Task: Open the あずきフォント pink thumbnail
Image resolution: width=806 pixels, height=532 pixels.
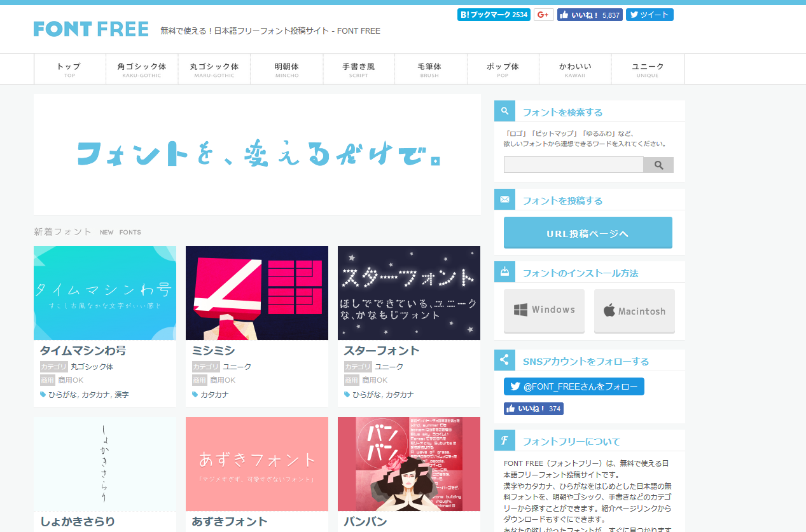Action: pos(256,464)
